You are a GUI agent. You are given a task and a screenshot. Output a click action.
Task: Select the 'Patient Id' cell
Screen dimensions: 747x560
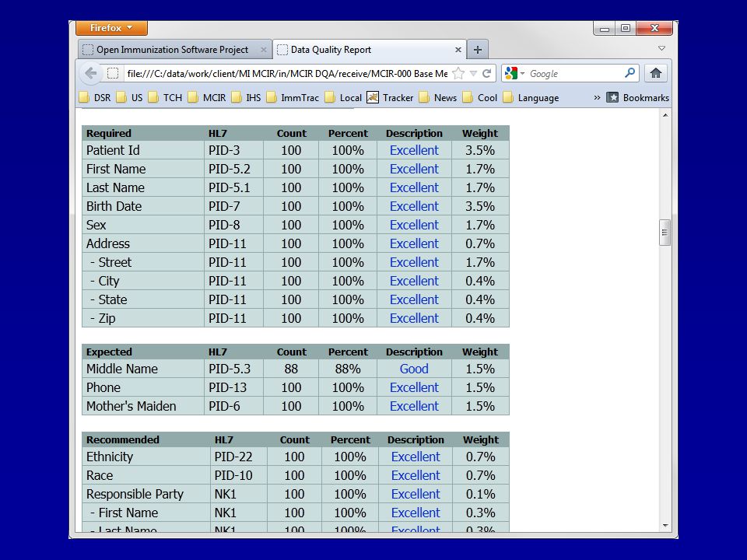coord(143,150)
